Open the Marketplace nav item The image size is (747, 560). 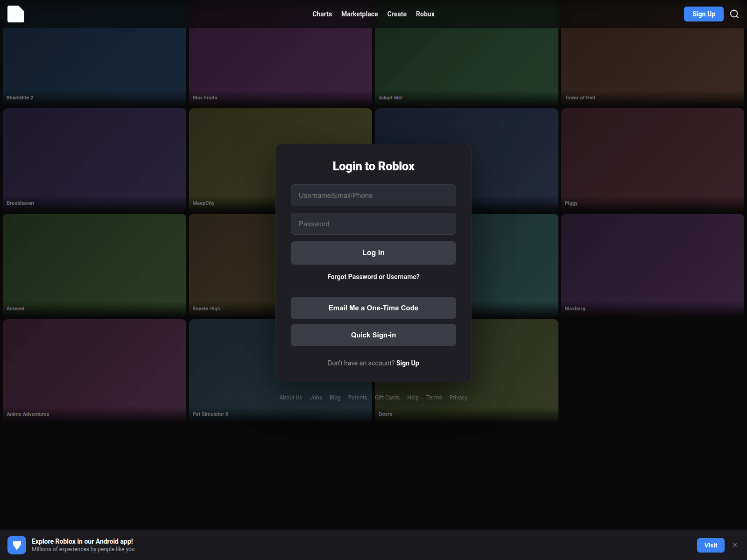[359, 14]
